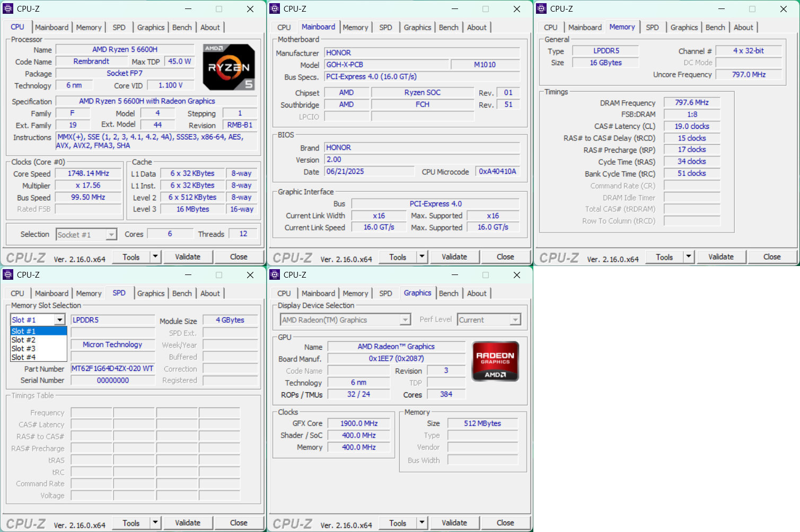
Task: Click the Tools button in the CPU window
Action: [x=131, y=257]
